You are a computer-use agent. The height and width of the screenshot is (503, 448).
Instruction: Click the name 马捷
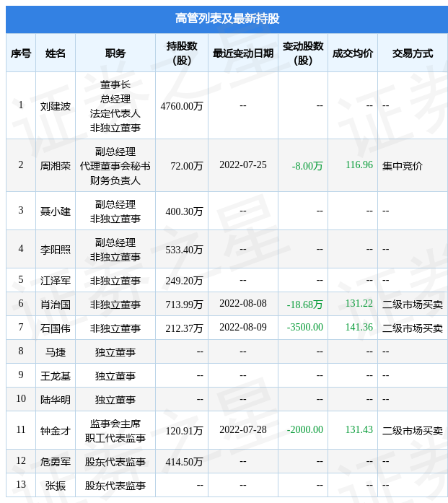pos(56,352)
